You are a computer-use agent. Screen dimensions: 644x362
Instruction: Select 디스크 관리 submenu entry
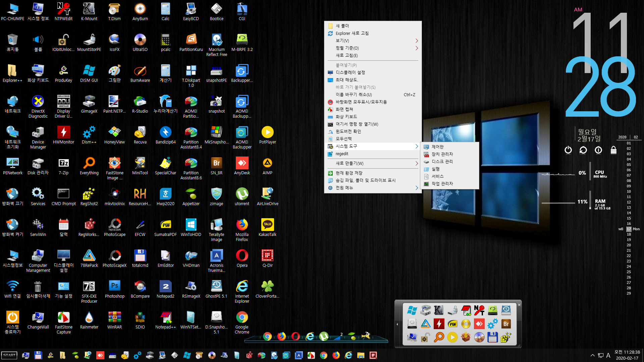click(x=449, y=162)
